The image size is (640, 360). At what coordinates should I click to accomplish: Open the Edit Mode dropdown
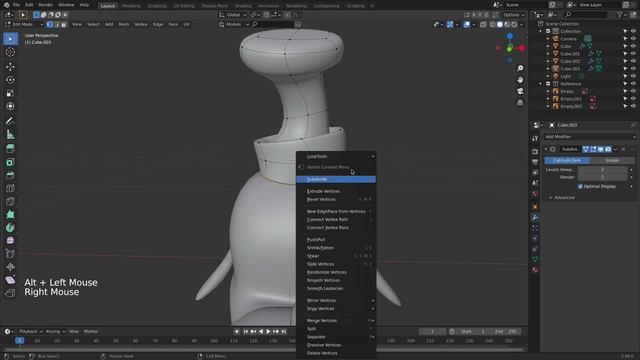click(x=24, y=24)
